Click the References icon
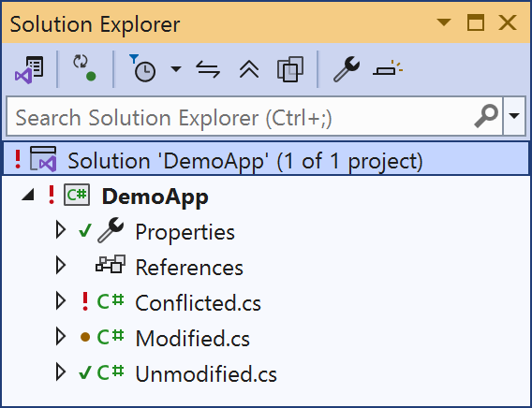 (111, 264)
